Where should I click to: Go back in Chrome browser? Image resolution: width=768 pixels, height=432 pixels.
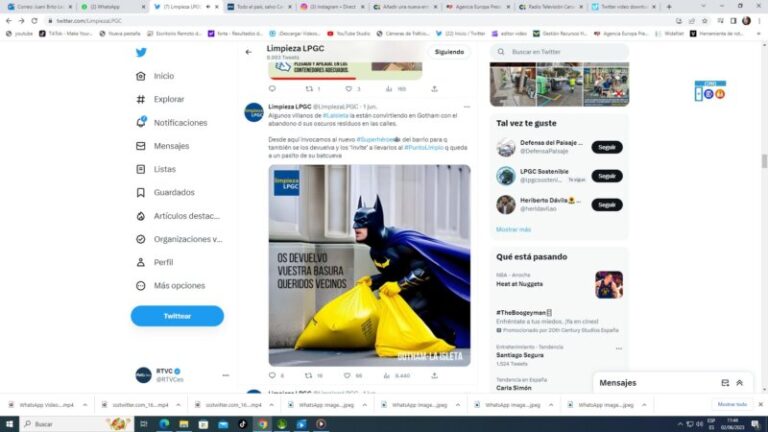[8, 21]
